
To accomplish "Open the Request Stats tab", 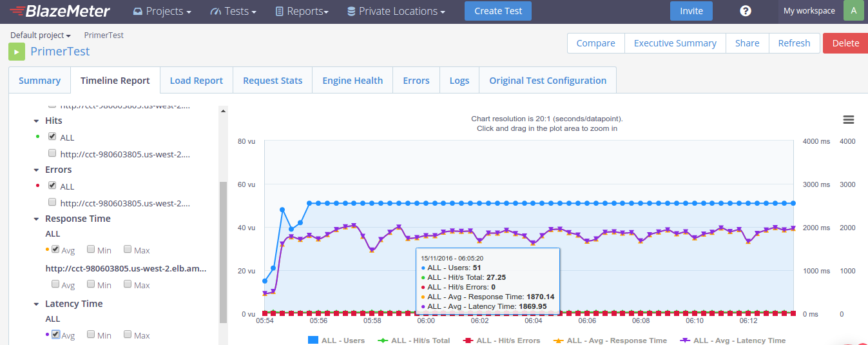I will 272,81.
